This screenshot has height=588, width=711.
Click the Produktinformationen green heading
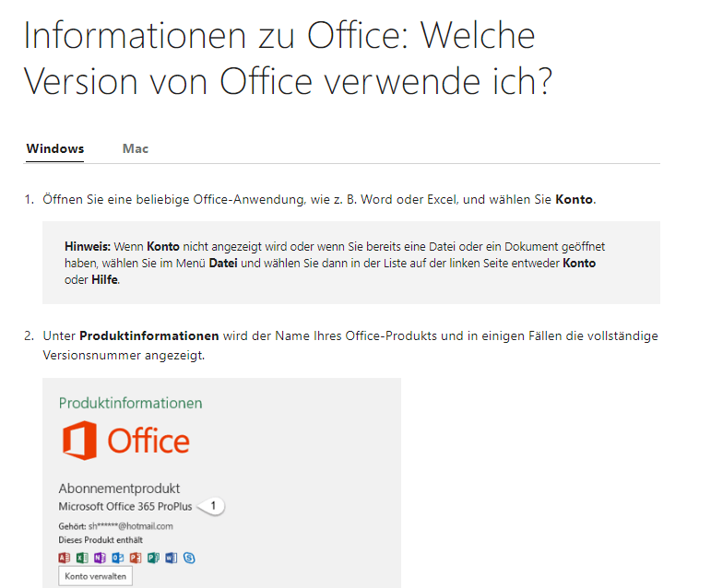(131, 403)
